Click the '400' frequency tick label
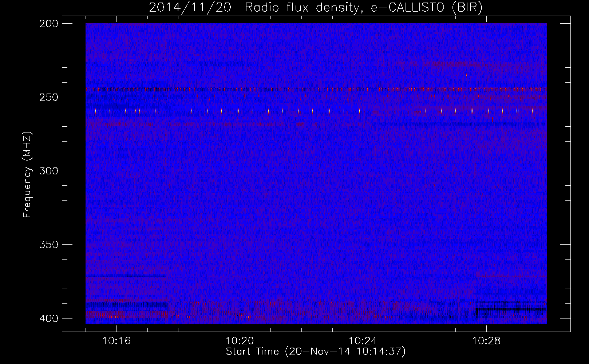This screenshot has width=589, height=364. pyautogui.click(x=48, y=318)
